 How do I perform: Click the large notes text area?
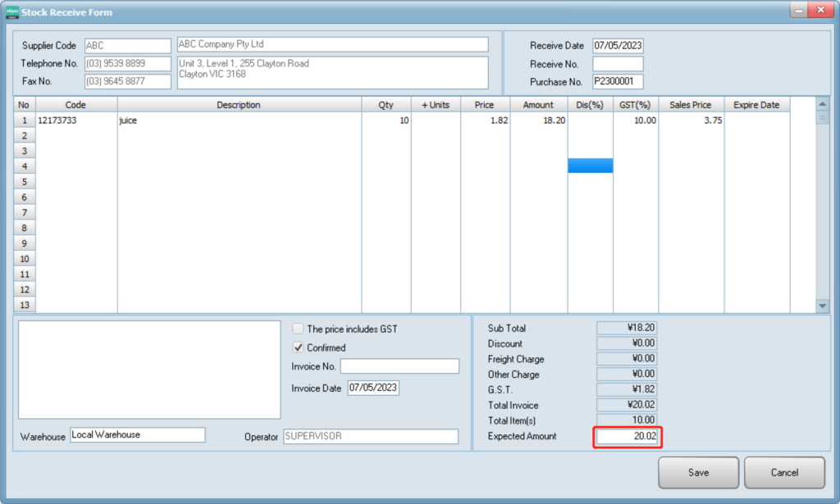[x=149, y=370]
